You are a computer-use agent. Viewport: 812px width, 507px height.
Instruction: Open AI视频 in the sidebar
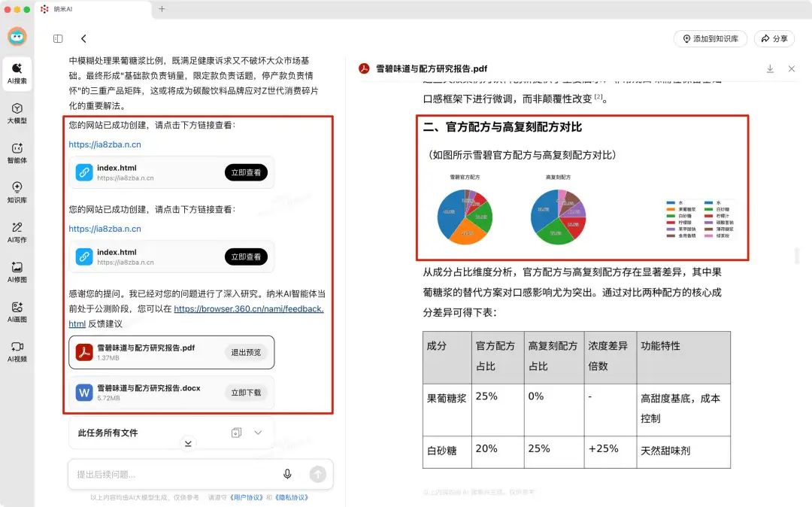click(x=17, y=351)
